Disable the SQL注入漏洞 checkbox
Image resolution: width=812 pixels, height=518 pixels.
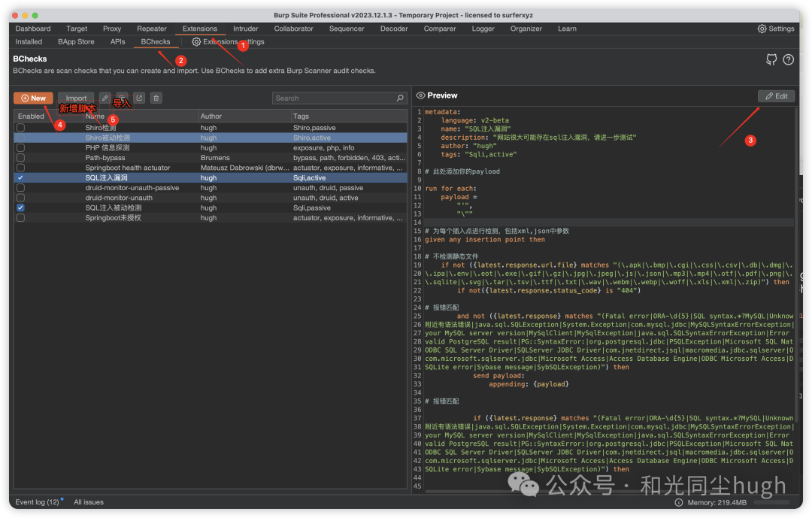click(x=20, y=178)
